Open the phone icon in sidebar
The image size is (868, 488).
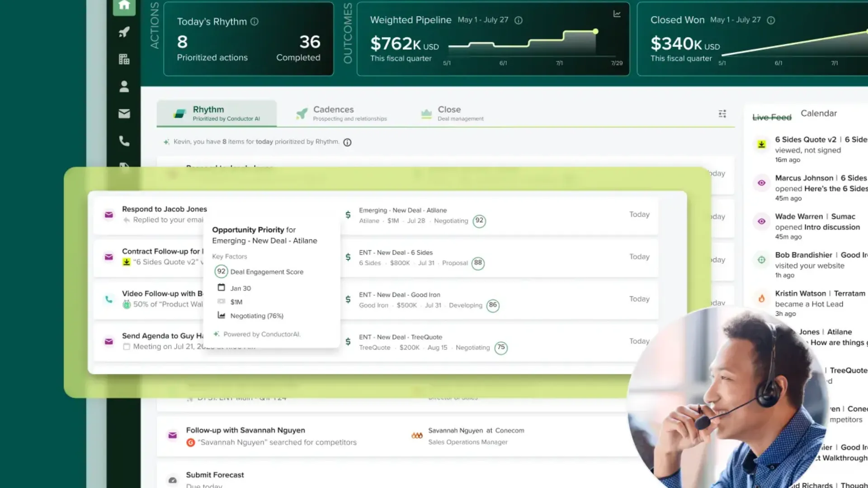(x=124, y=141)
